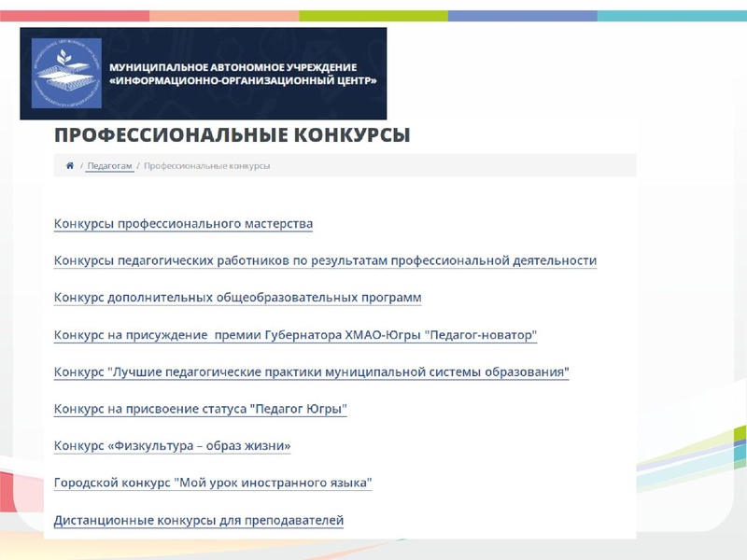The height and width of the screenshot is (560, 747).
Task: Open the "Педагог-новатор" Губернатора ХМАО-Югры contest link
Action: [x=301, y=334]
